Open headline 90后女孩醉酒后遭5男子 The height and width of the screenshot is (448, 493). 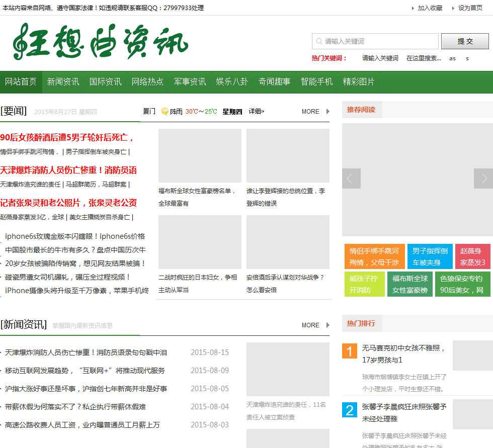click(67, 137)
